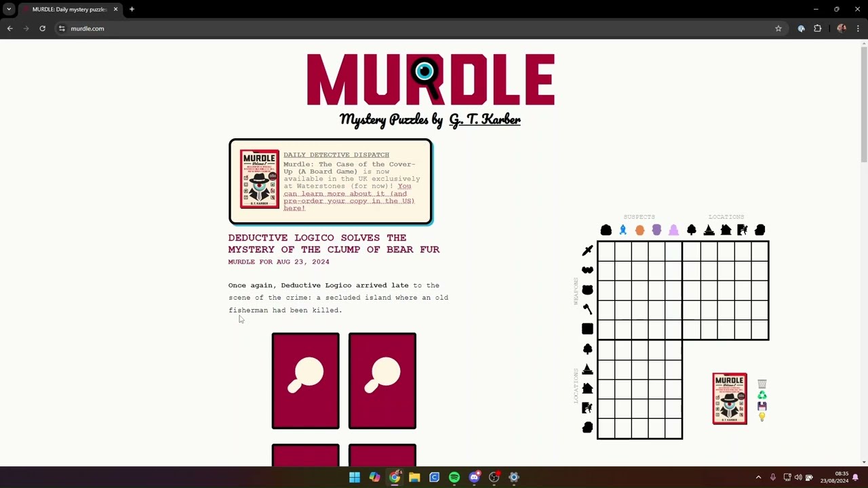This screenshot has height=488, width=868.
Task: Click the cliff climber icon in the column header
Action: click(743, 230)
